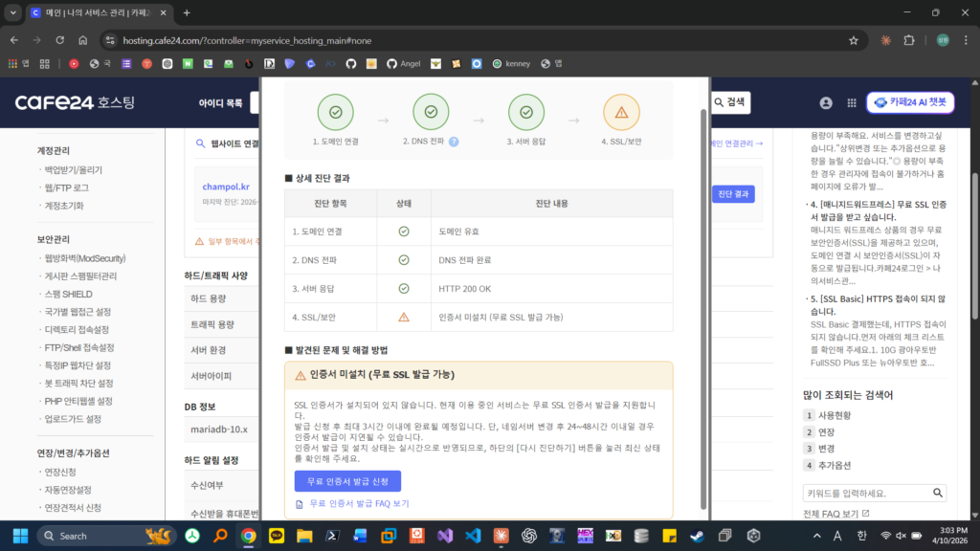Open 봇 트래픽 차단 설정 in the sidebar
Viewport: 980px width, 551px height.
coord(78,383)
